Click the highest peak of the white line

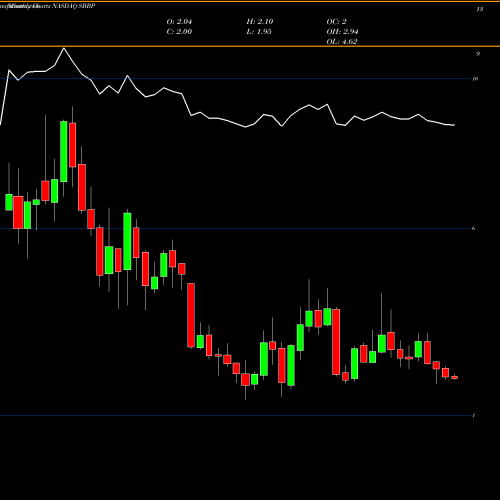click(x=64, y=49)
